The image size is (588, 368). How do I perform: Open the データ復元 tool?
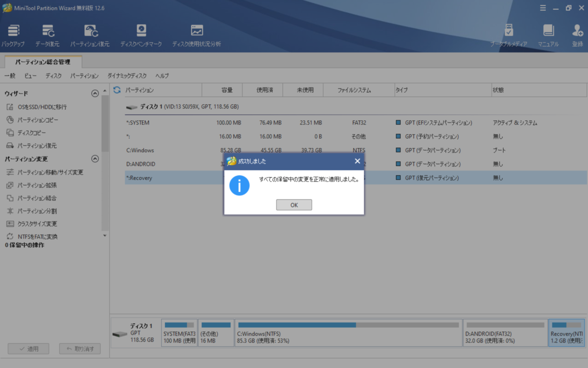click(48, 36)
